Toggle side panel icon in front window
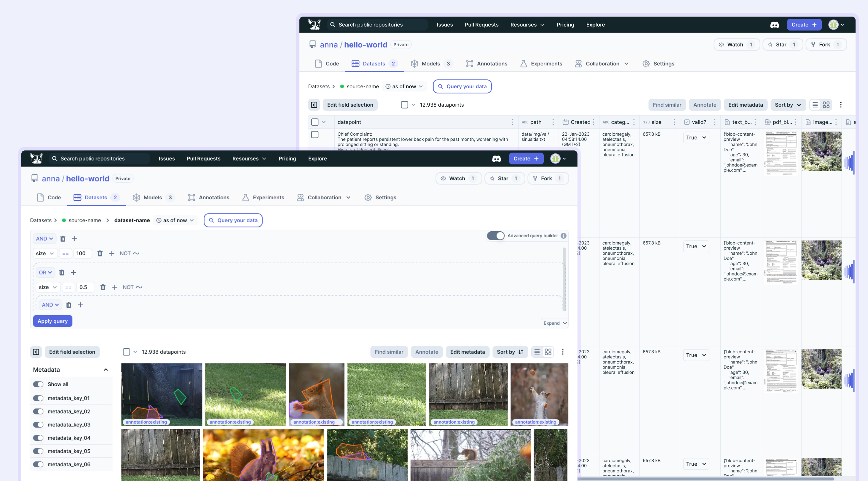 [x=36, y=352]
